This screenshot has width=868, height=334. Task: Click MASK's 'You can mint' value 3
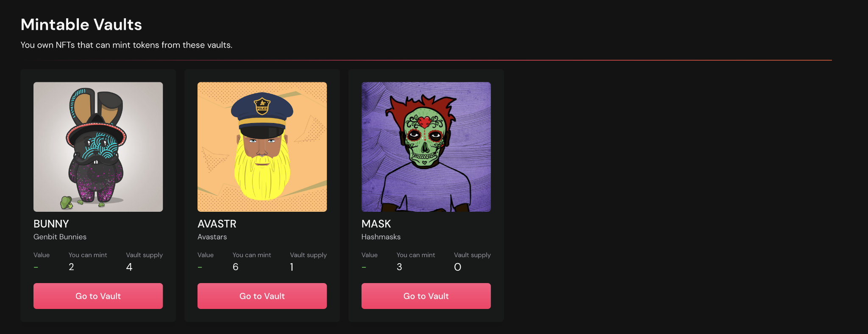pyautogui.click(x=399, y=267)
